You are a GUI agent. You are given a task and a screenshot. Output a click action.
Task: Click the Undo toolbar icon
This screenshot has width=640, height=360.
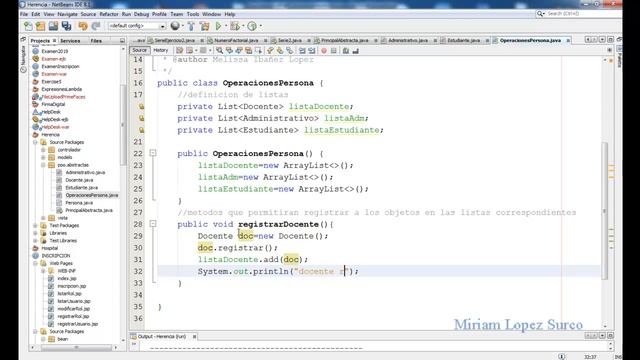click(x=83, y=26)
